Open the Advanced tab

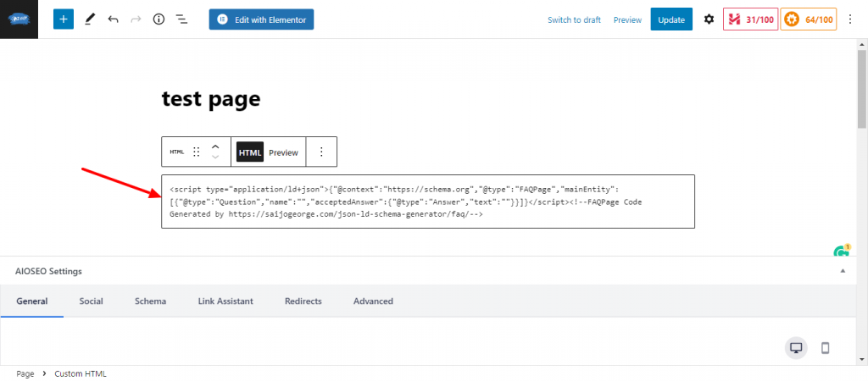click(x=373, y=301)
